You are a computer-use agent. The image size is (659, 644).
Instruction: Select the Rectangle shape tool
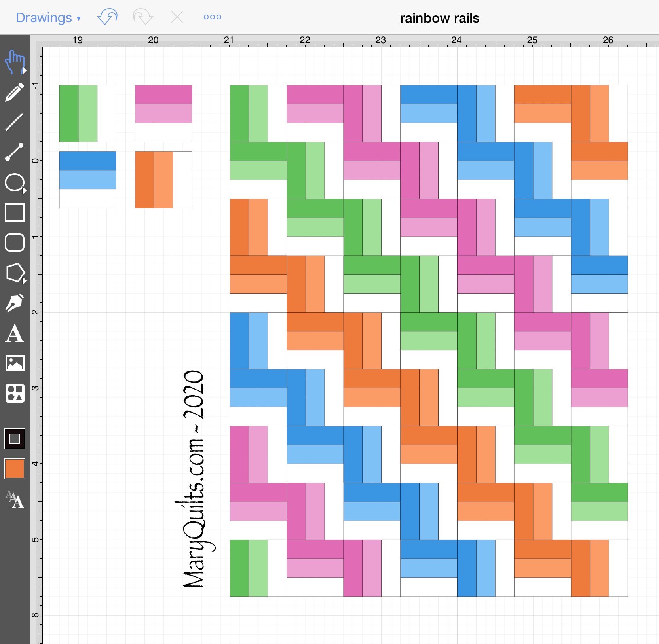coord(15,212)
